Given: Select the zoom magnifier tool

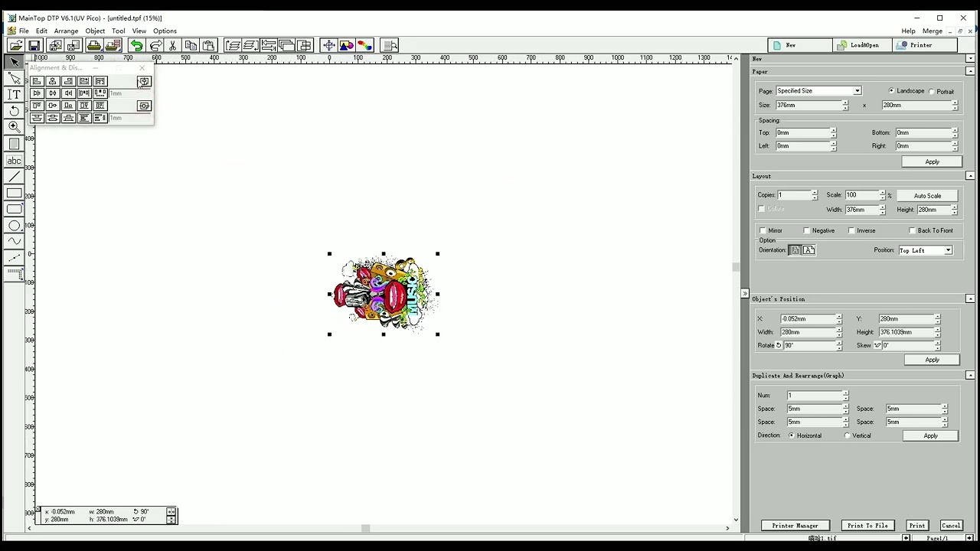Looking at the screenshot, I should point(14,127).
